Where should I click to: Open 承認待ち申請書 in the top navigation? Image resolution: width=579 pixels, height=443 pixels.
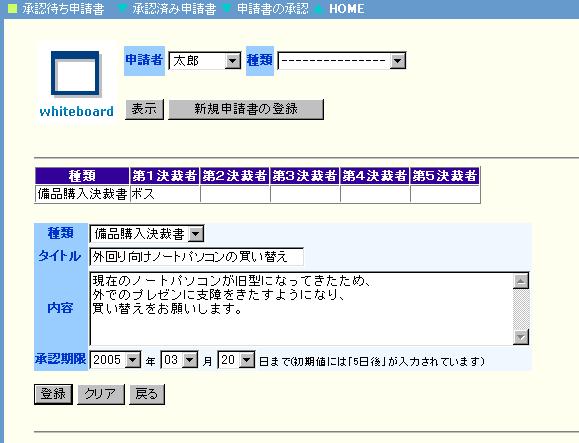63,8
